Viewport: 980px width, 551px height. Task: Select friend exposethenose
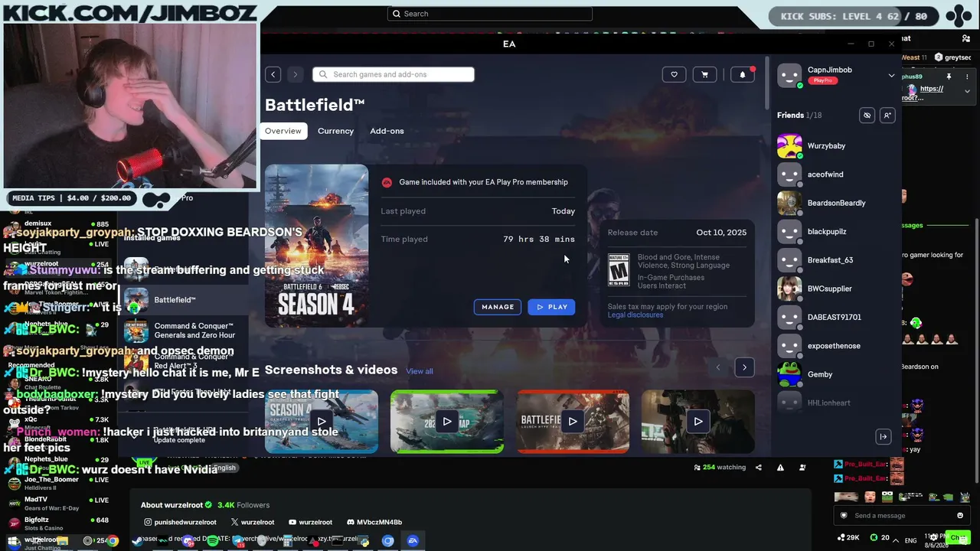835,346
